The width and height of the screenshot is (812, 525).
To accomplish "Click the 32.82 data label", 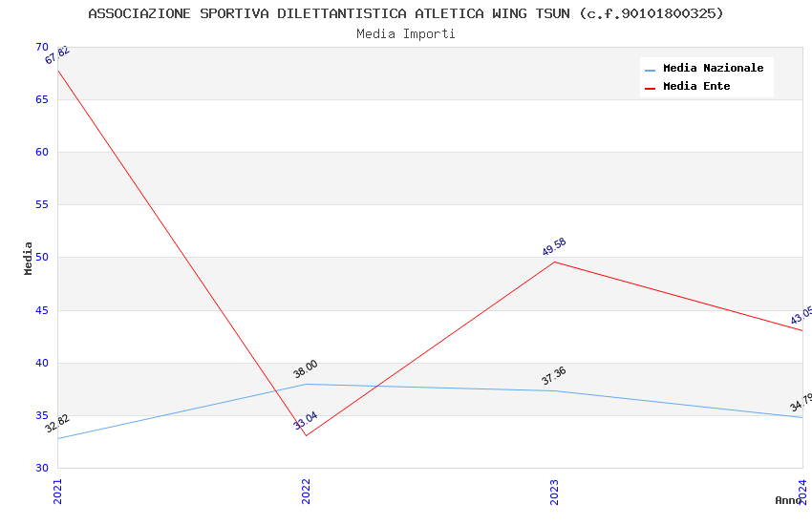I will (57, 424).
